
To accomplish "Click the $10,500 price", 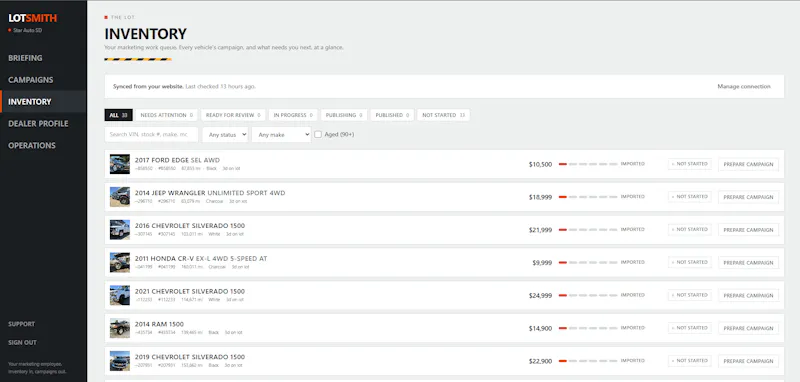I will 540,165.
